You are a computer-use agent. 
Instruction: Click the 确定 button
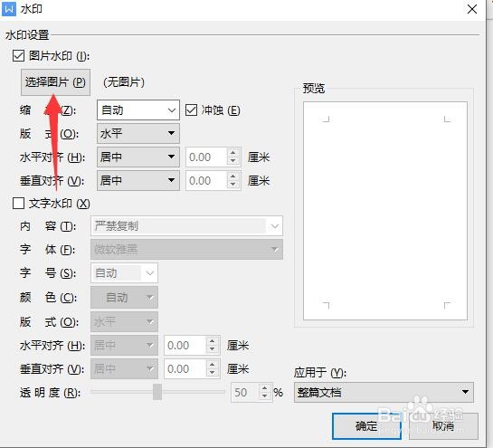point(366,426)
